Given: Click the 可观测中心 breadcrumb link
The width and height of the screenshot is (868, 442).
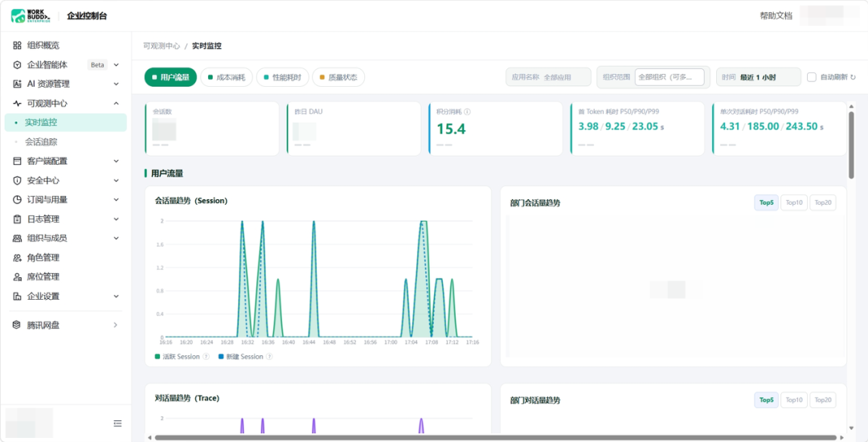Looking at the screenshot, I should (x=162, y=47).
